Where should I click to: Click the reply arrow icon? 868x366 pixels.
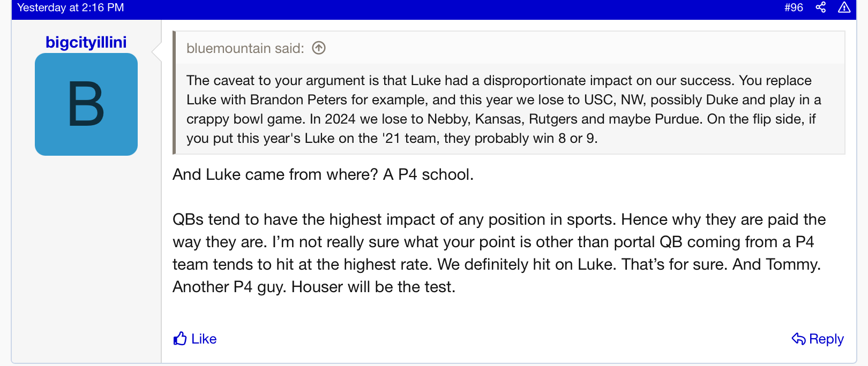798,339
